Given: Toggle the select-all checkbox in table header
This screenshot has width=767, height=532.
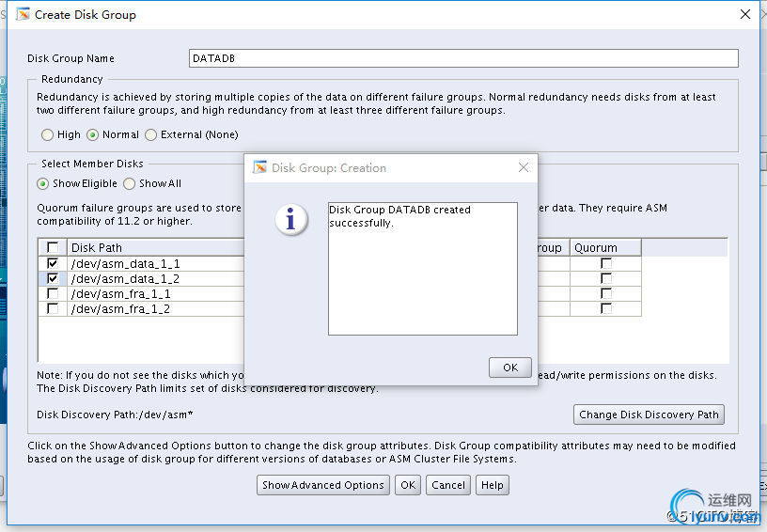Looking at the screenshot, I should point(53,248).
